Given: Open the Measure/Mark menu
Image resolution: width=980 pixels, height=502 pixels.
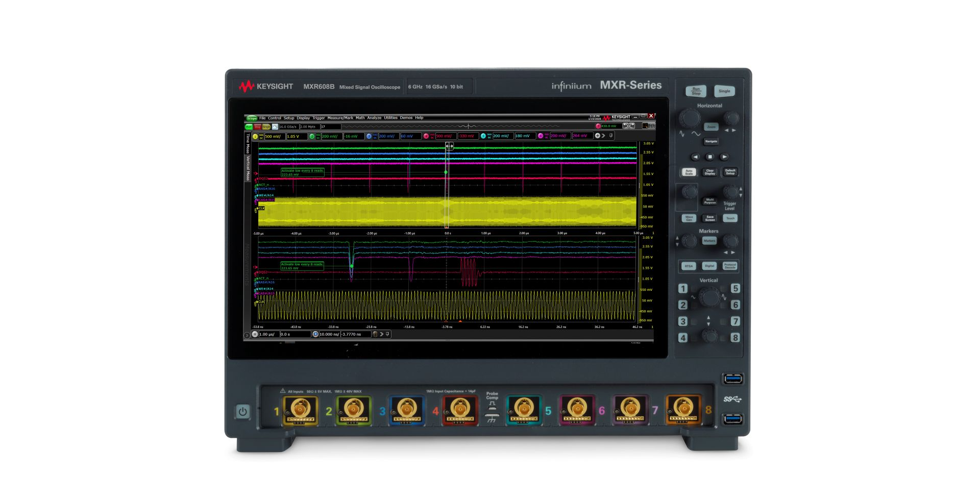Looking at the screenshot, I should pyautogui.click(x=340, y=118).
